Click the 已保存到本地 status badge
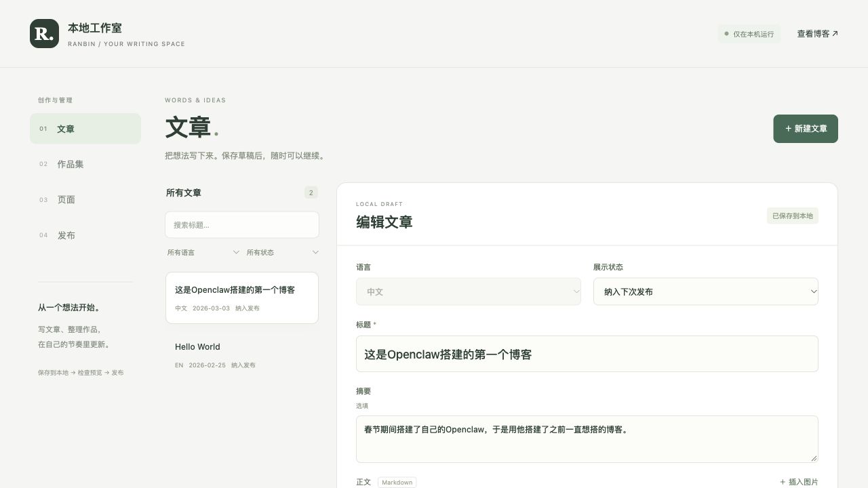This screenshot has height=488, width=868. click(x=793, y=216)
